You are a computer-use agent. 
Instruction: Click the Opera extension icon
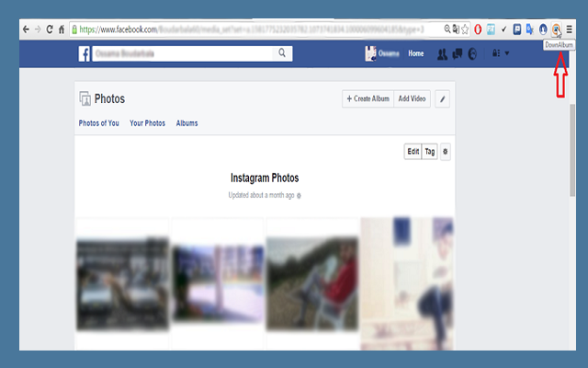[x=479, y=29]
